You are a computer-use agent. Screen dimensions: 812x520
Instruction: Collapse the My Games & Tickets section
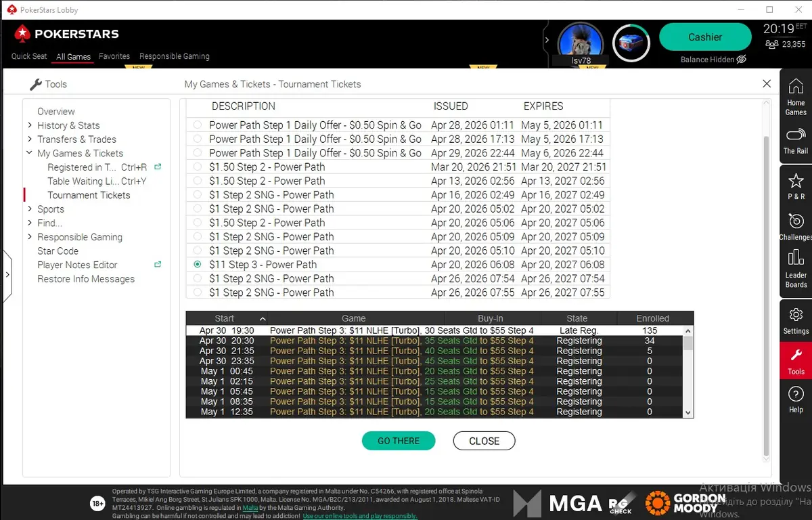pyautogui.click(x=30, y=154)
